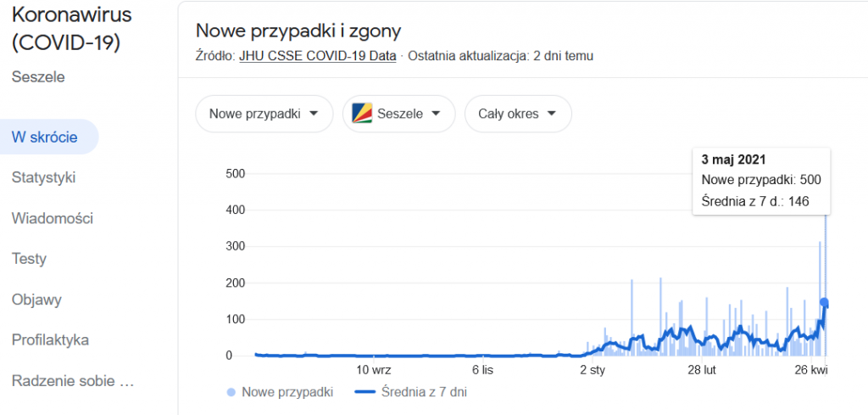The image size is (868, 415).
Task: Select the W skrócie sidebar tab
Action: [45, 137]
